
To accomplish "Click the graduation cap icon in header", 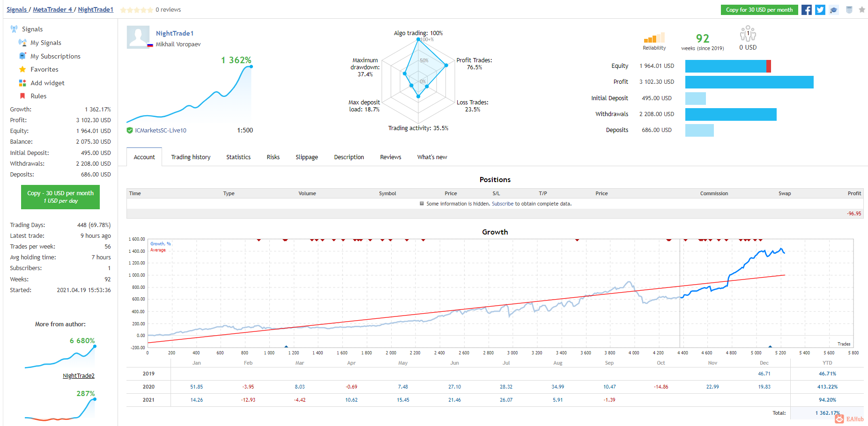I will (834, 10).
